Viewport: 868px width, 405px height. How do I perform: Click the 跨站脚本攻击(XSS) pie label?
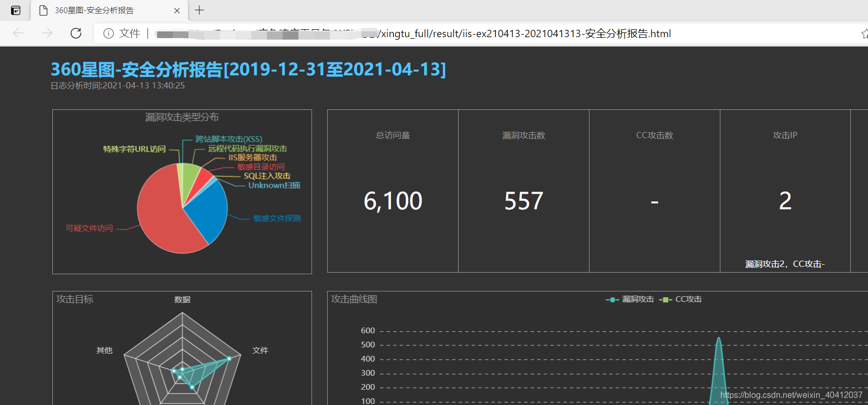(x=229, y=139)
